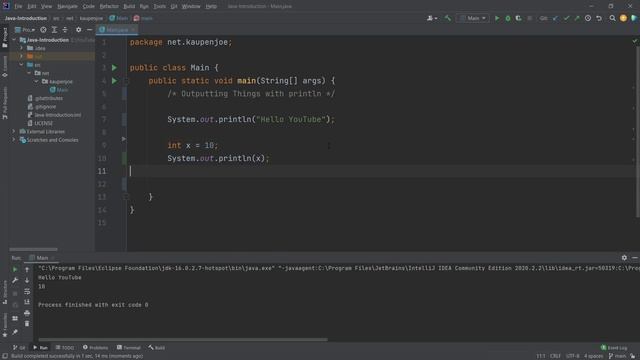Click the main Git branch widget
This screenshot has height=360, width=640.
tap(617, 356)
